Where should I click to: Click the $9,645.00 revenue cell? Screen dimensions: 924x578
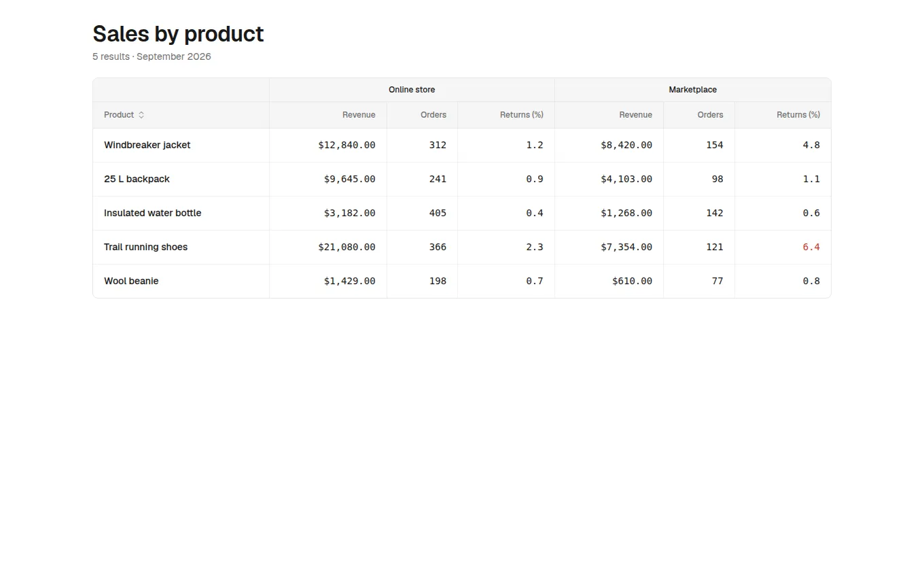[328, 179]
